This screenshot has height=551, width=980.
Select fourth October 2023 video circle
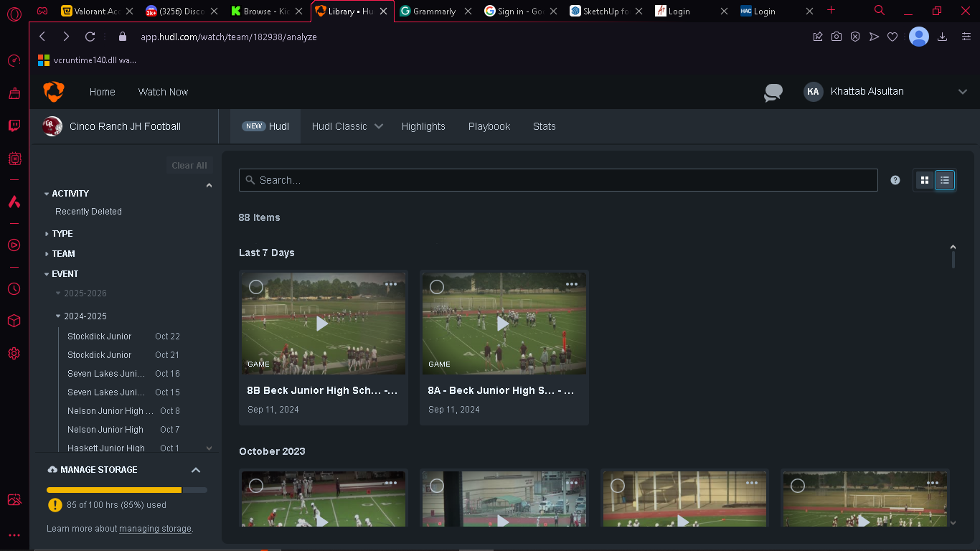click(x=798, y=486)
